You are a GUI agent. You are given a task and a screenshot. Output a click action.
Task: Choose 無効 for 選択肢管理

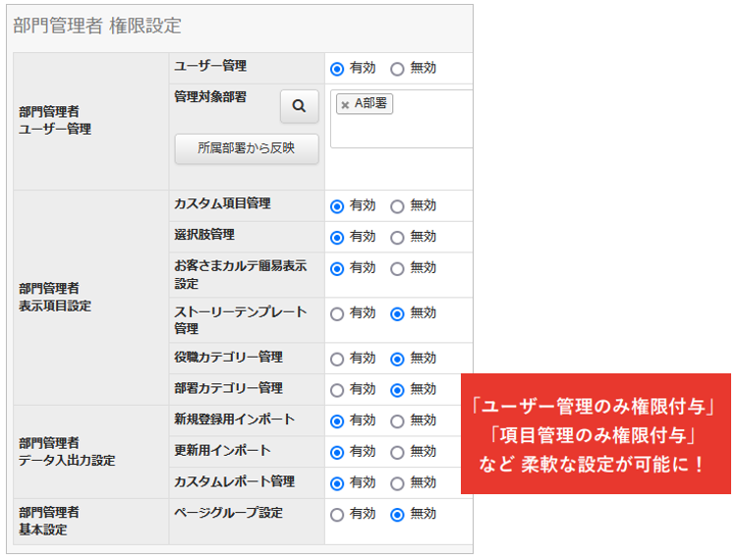(397, 238)
